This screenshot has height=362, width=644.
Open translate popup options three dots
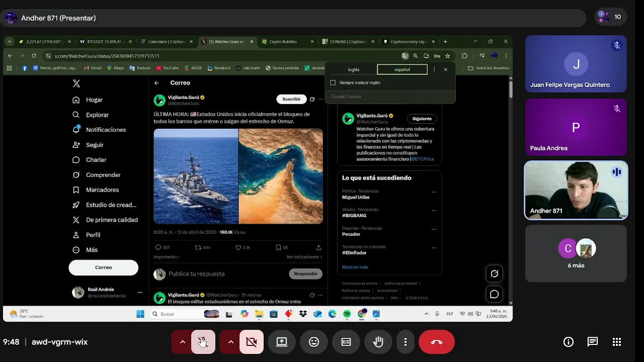point(434,69)
